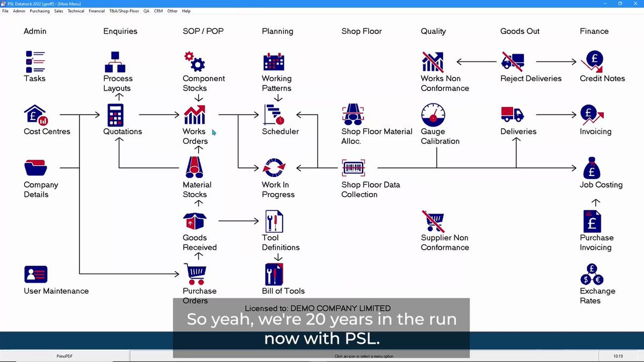Image resolution: width=644 pixels, height=362 pixels.
Task: Open Gauge Calibration icon
Action: [433, 115]
